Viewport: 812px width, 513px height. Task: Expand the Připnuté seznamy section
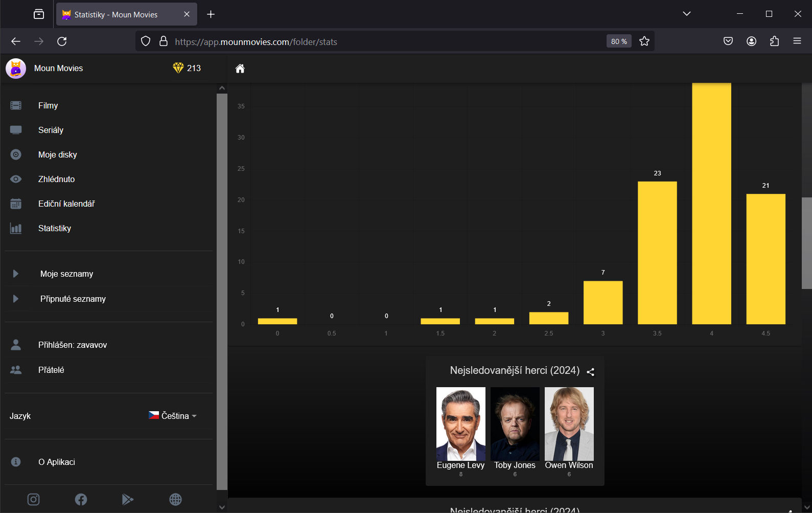(73, 299)
